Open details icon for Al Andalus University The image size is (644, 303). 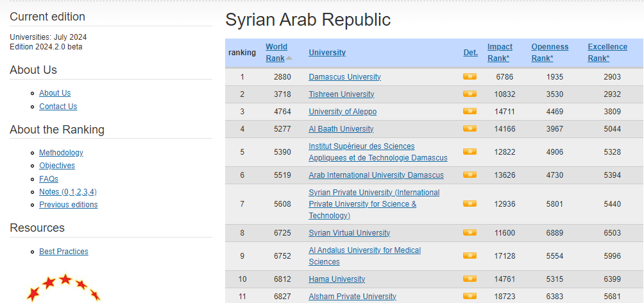(470, 255)
